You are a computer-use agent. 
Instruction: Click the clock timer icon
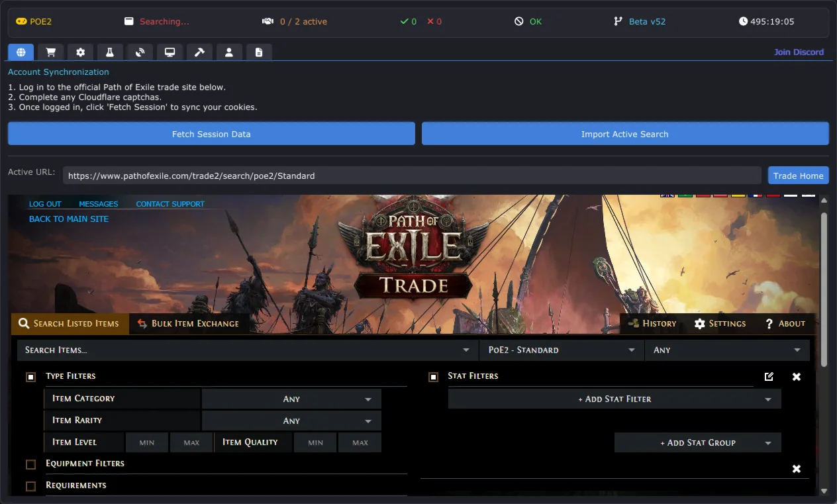coord(743,21)
